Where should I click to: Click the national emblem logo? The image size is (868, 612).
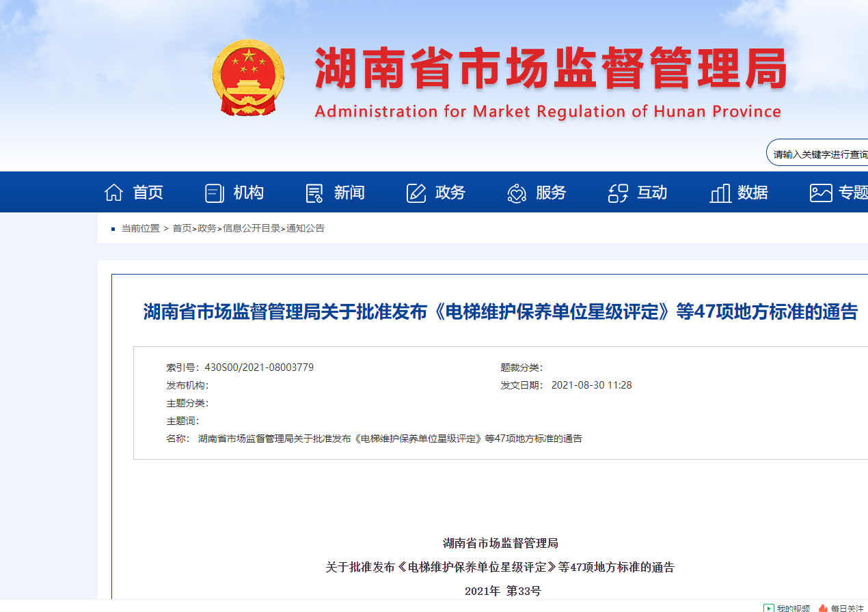[247, 78]
